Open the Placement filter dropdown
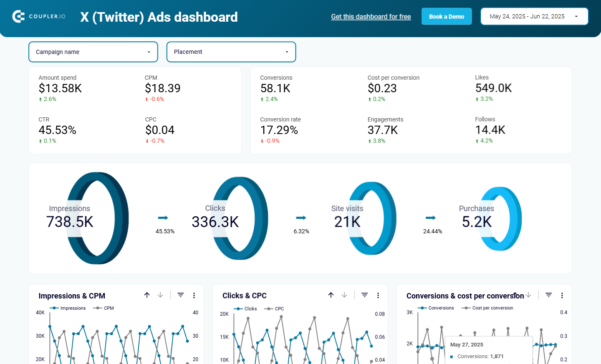This screenshot has width=601, height=364. pyautogui.click(x=231, y=52)
